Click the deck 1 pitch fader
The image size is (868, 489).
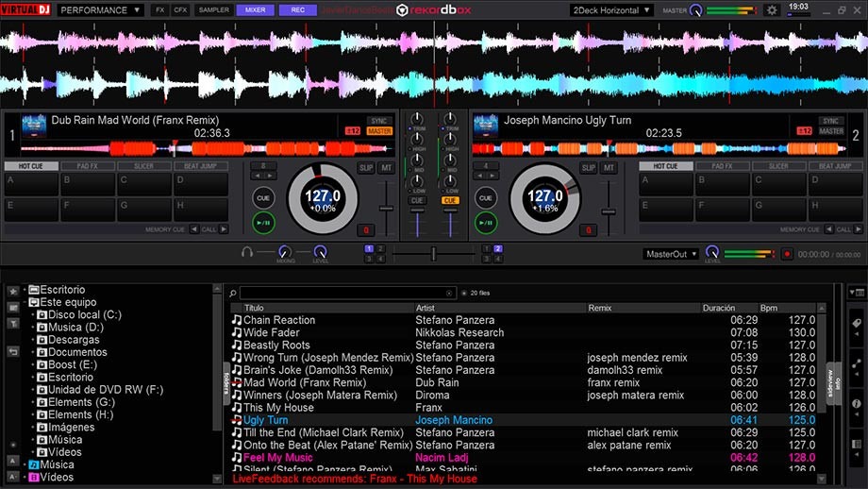(x=386, y=209)
